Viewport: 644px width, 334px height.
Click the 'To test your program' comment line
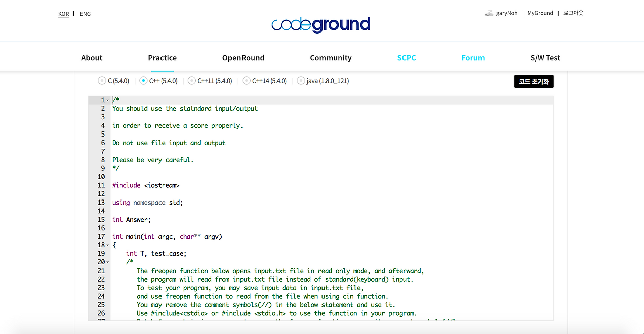(x=250, y=288)
